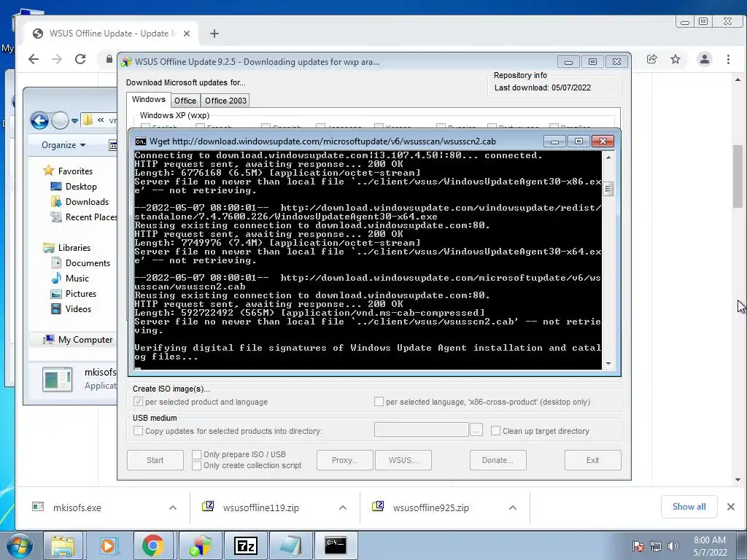
Task: Close the Chrome downloads bar
Action: click(731, 507)
